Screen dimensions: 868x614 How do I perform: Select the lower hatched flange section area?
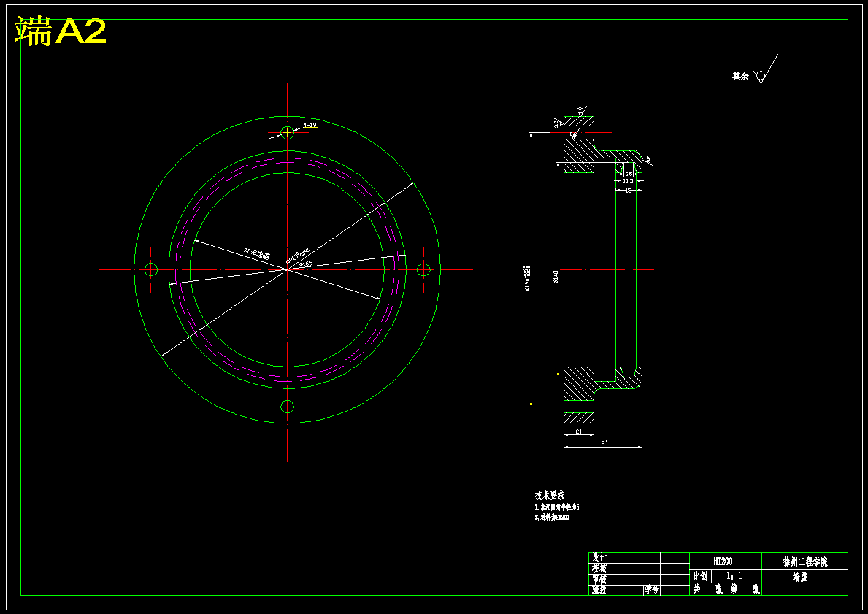tap(578, 384)
